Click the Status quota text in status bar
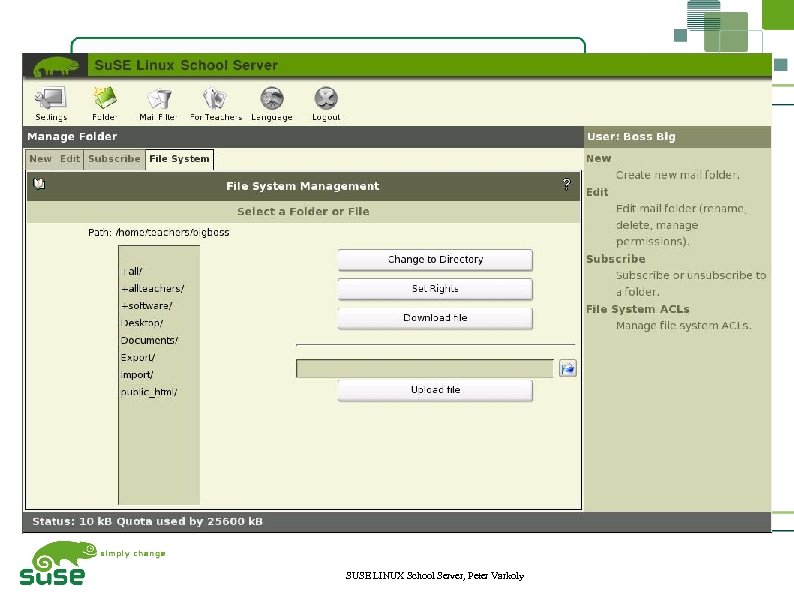The width and height of the screenshot is (794, 595). [x=147, y=521]
